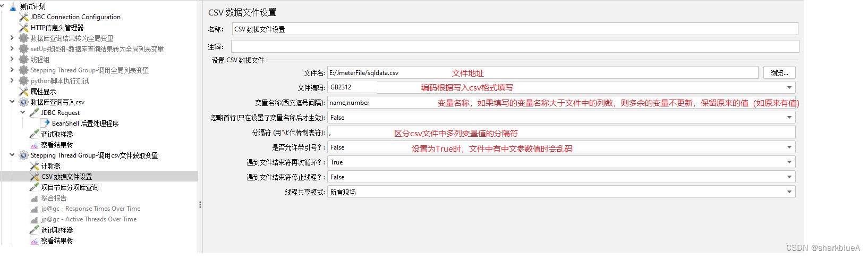Collapse the 数据库查询写入csv node
Image resolution: width=868 pixels, height=256 pixels.
click(x=12, y=102)
